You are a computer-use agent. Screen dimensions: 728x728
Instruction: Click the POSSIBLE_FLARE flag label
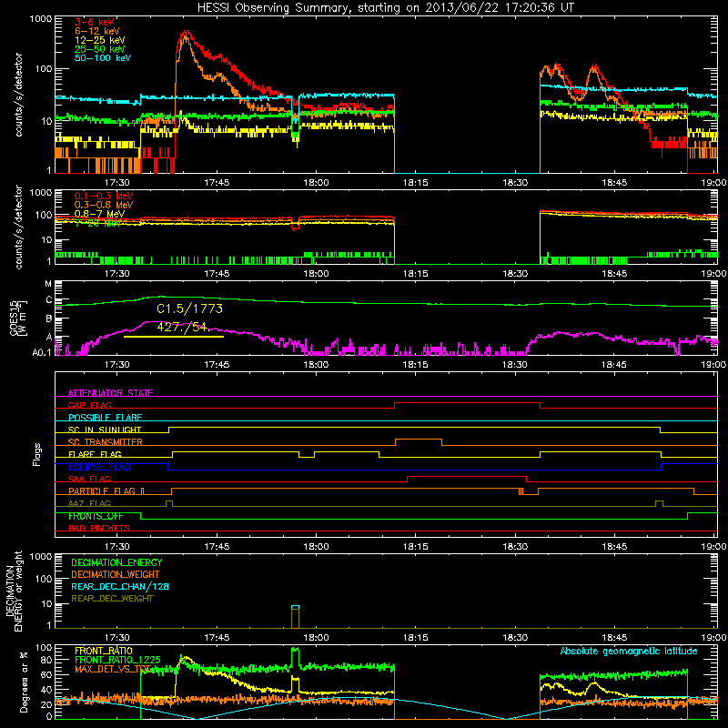click(x=105, y=417)
